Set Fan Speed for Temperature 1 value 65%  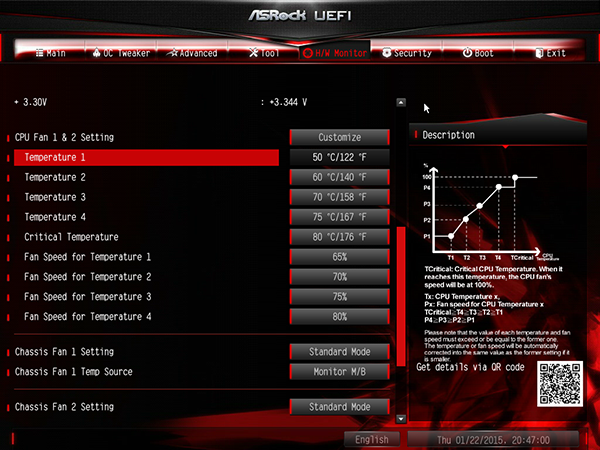(339, 257)
